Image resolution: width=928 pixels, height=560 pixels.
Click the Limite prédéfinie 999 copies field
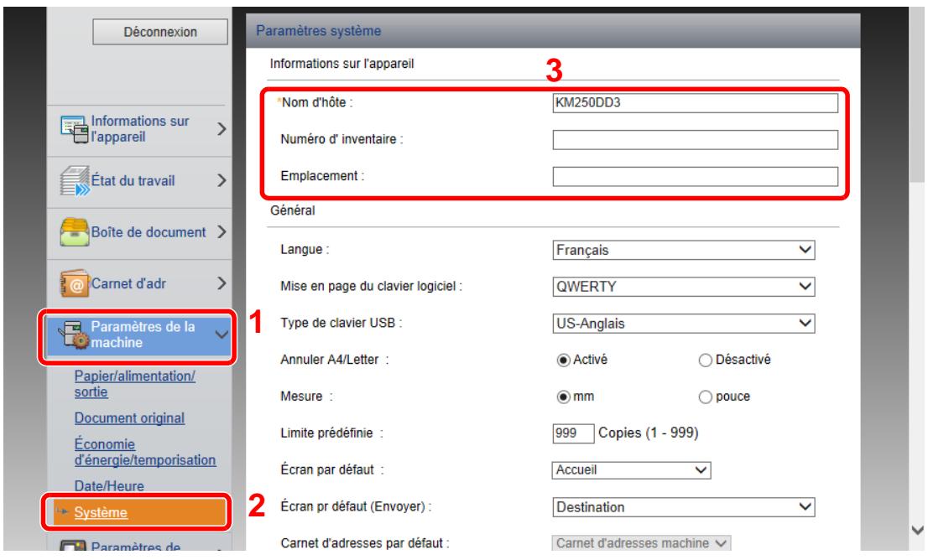[572, 433]
